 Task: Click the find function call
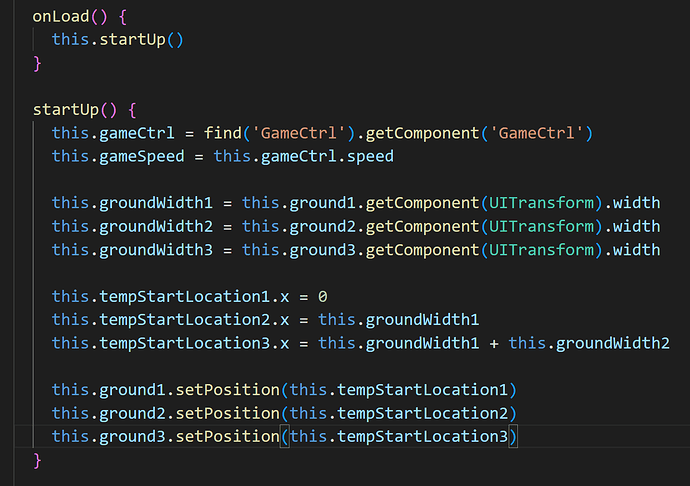222,132
